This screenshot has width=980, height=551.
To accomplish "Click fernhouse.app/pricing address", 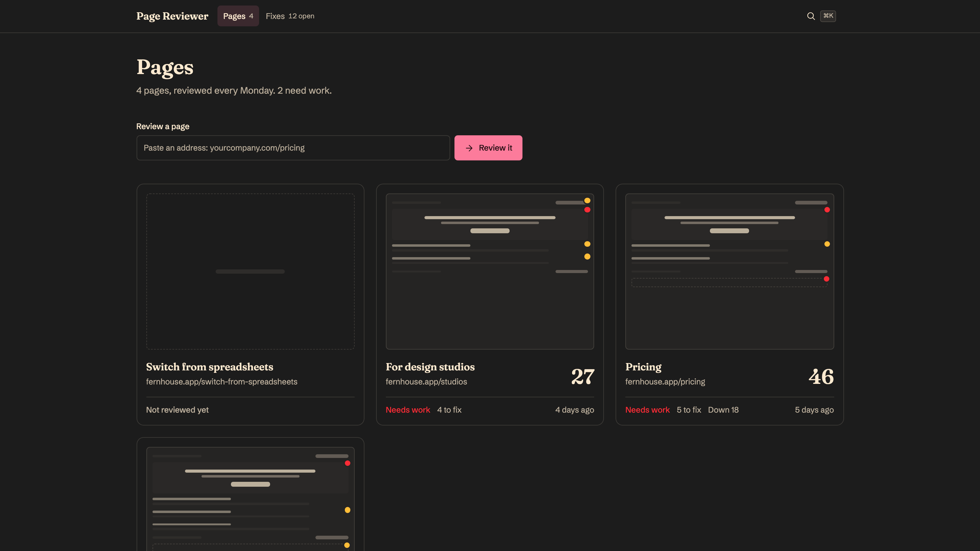I will (x=665, y=382).
